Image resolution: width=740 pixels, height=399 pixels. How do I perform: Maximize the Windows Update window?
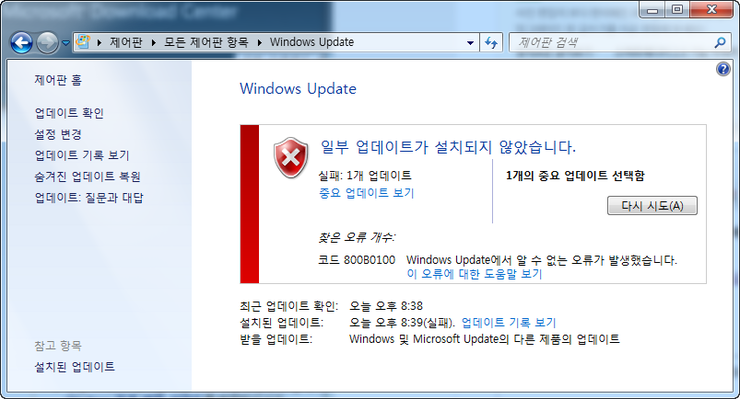coord(677,9)
